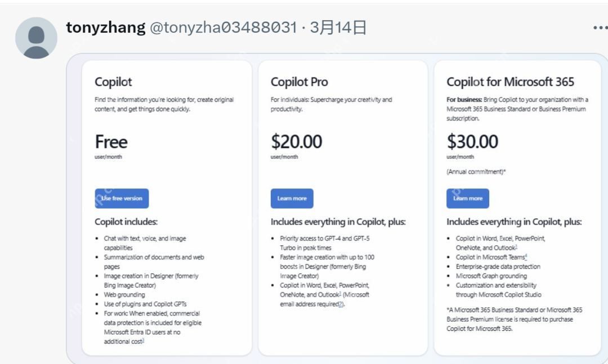This screenshot has width=608, height=364.
Task: Click the Copilot for Microsoft 365 heading
Action: coord(510,82)
